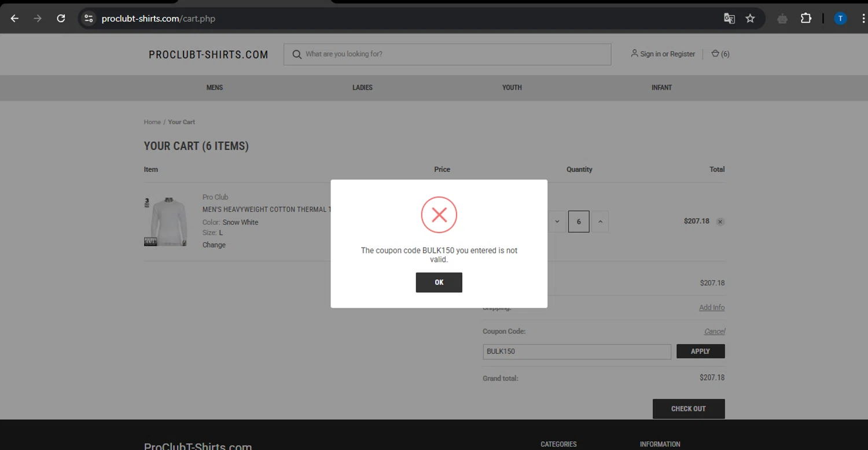The width and height of the screenshot is (868, 450).
Task: Click Cancel next to Coupon Code
Action: click(x=715, y=331)
